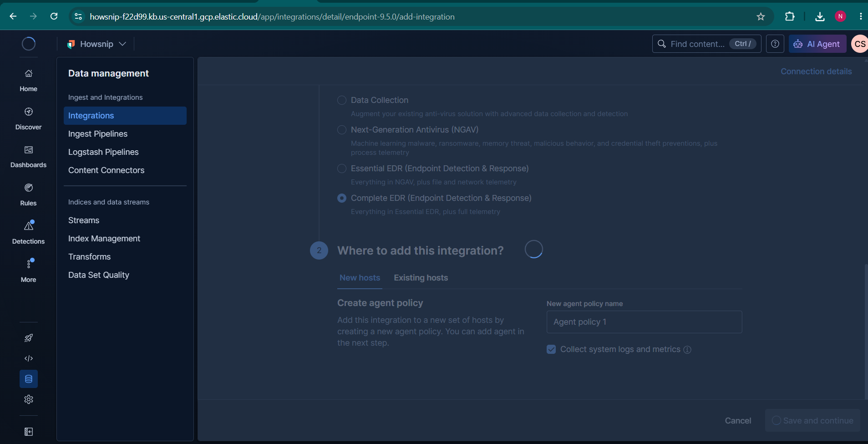Click the 'Indices and data streams' section heading
Viewport: 868px width, 444px height.
click(x=109, y=202)
